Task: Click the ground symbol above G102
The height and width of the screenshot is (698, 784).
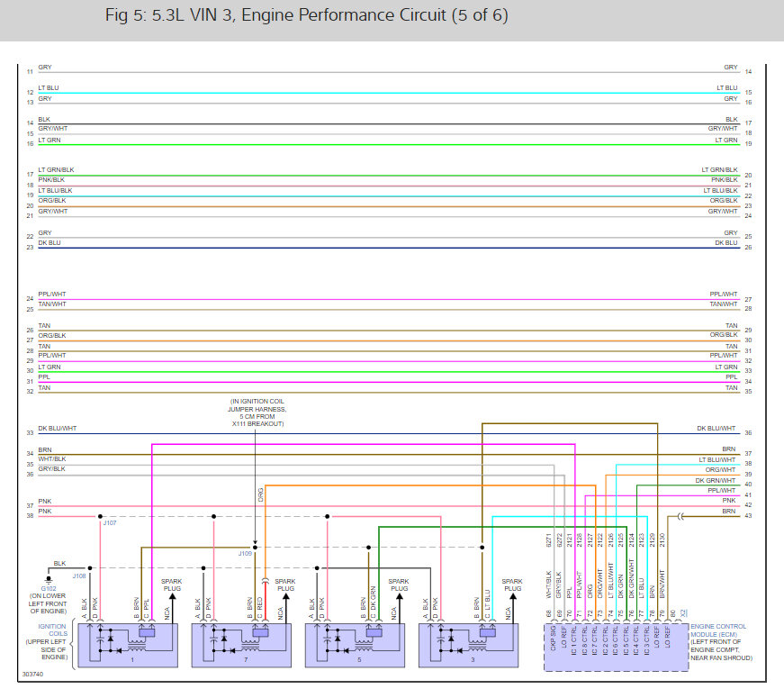Action: 49,580
